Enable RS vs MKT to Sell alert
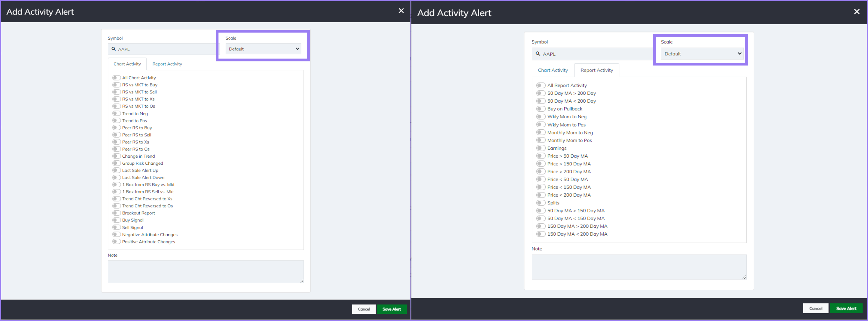 116,92
